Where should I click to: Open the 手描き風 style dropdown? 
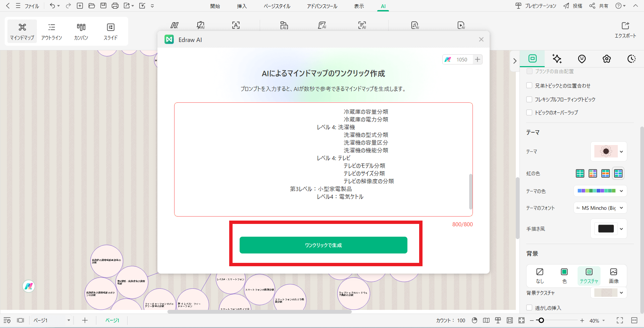tap(609, 229)
